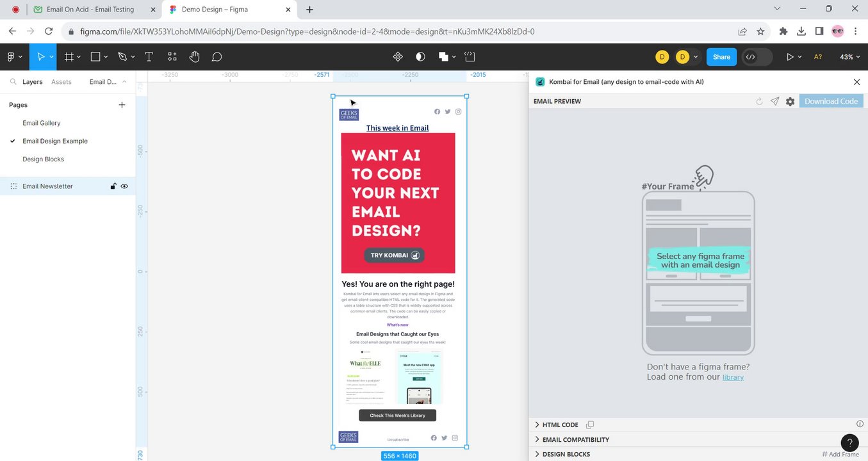The image size is (868, 461).
Task: Select the Pen tool
Action: pos(122,57)
